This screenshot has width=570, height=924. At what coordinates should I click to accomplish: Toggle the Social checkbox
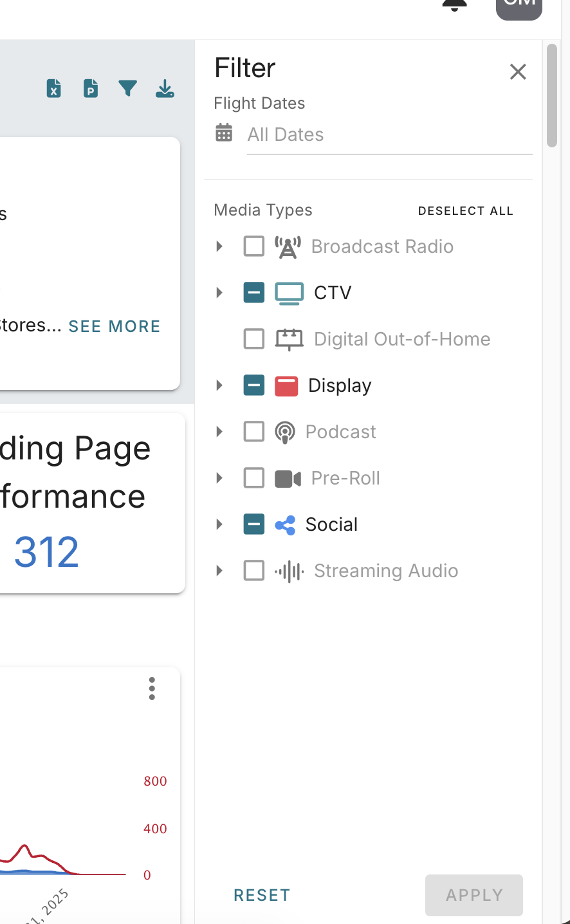(254, 524)
